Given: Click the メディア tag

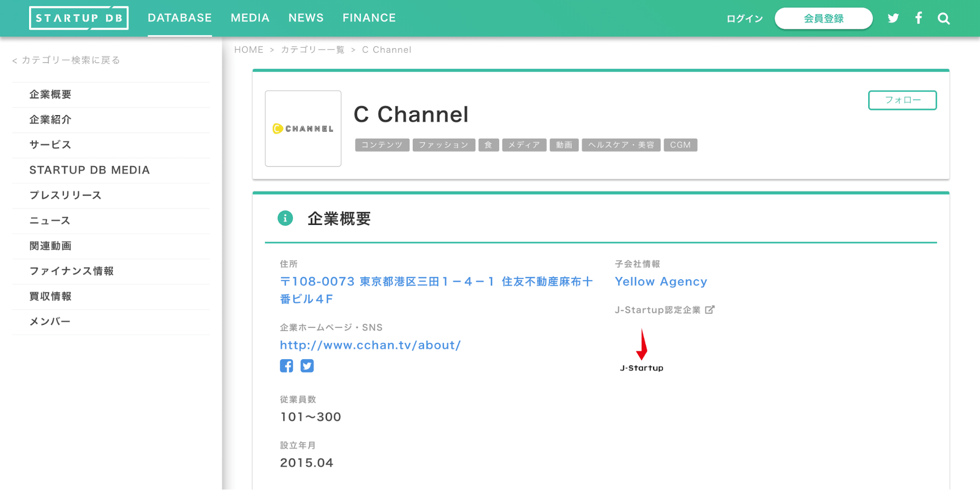Looking at the screenshot, I should coord(524,145).
